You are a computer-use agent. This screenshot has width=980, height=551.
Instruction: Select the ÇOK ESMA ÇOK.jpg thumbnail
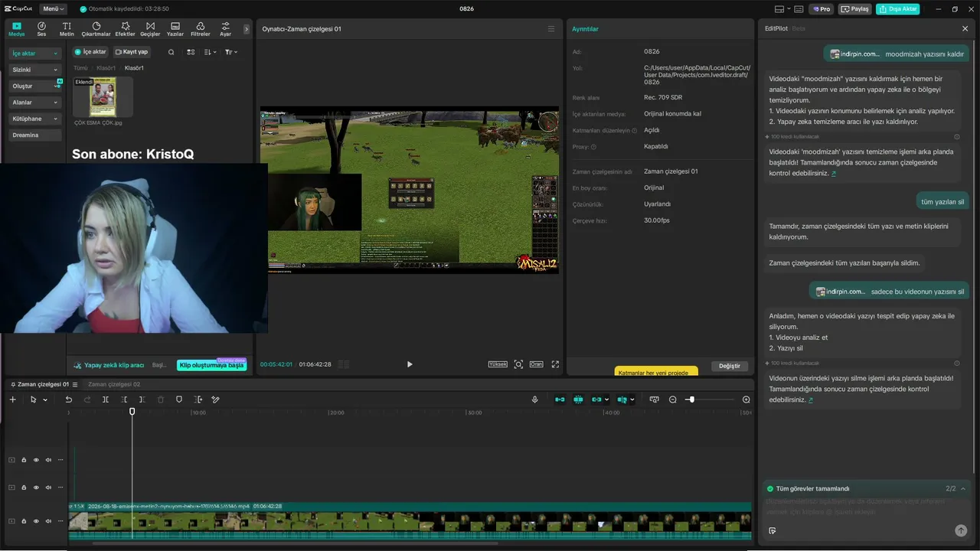(103, 96)
